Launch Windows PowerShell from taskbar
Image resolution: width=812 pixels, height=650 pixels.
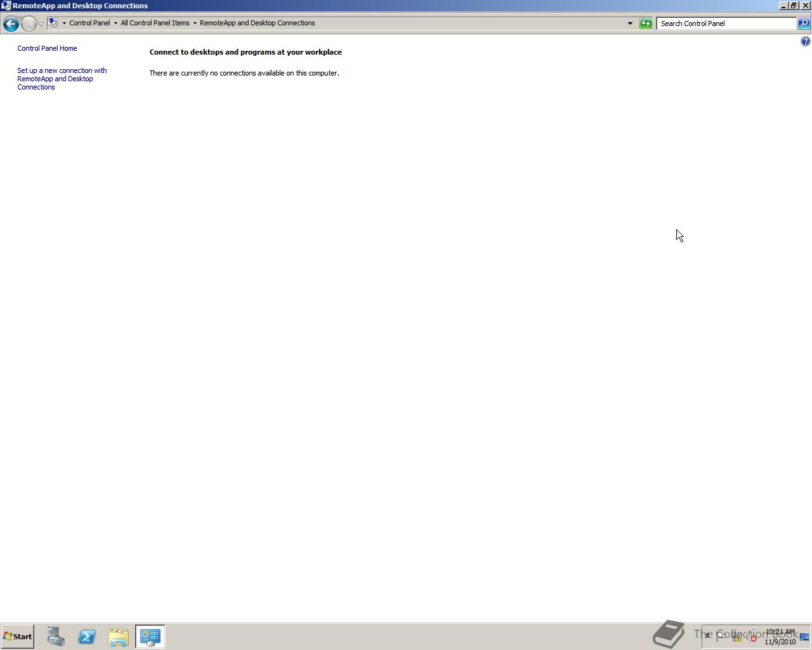coord(87,637)
